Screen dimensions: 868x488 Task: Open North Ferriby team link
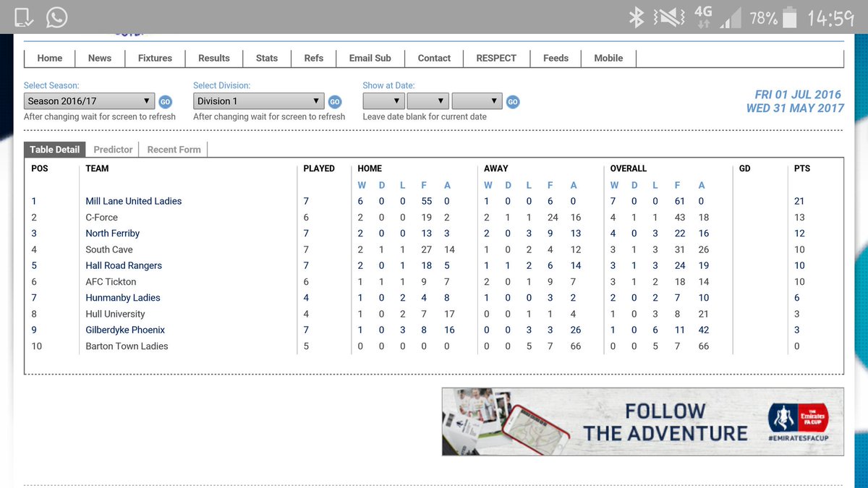[x=113, y=234]
